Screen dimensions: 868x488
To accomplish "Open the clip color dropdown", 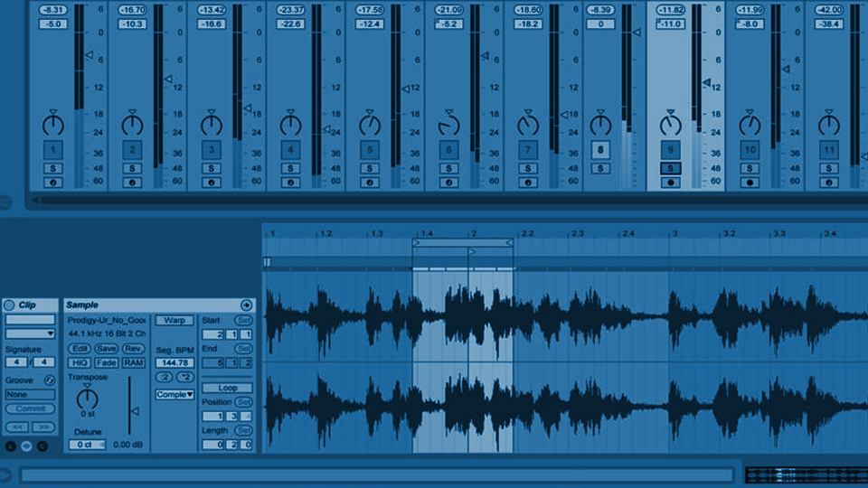I will pos(31,333).
